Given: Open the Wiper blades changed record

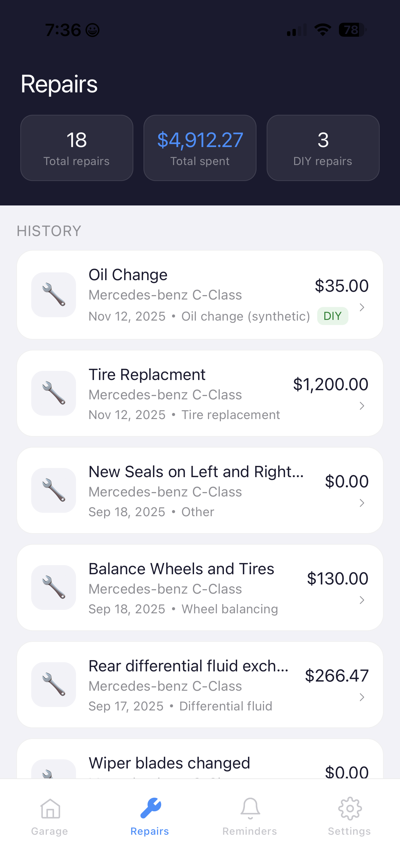Looking at the screenshot, I should point(170,763).
